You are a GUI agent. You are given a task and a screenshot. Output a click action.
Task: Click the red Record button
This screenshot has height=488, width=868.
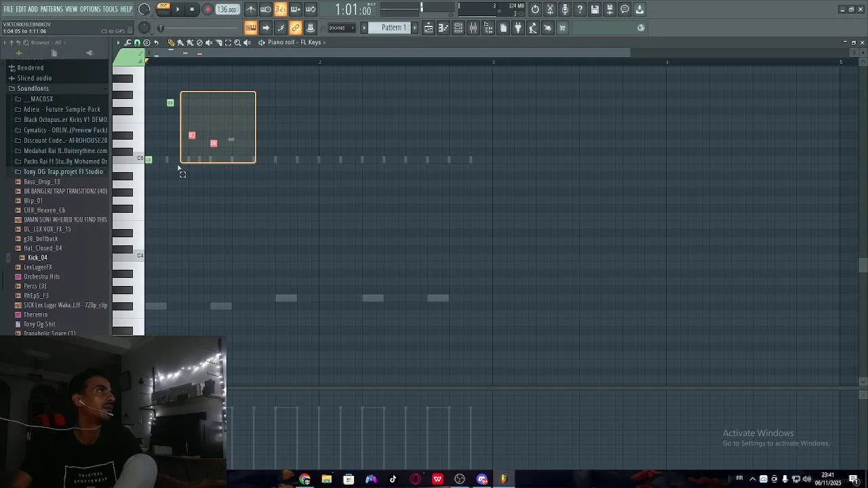tap(208, 9)
